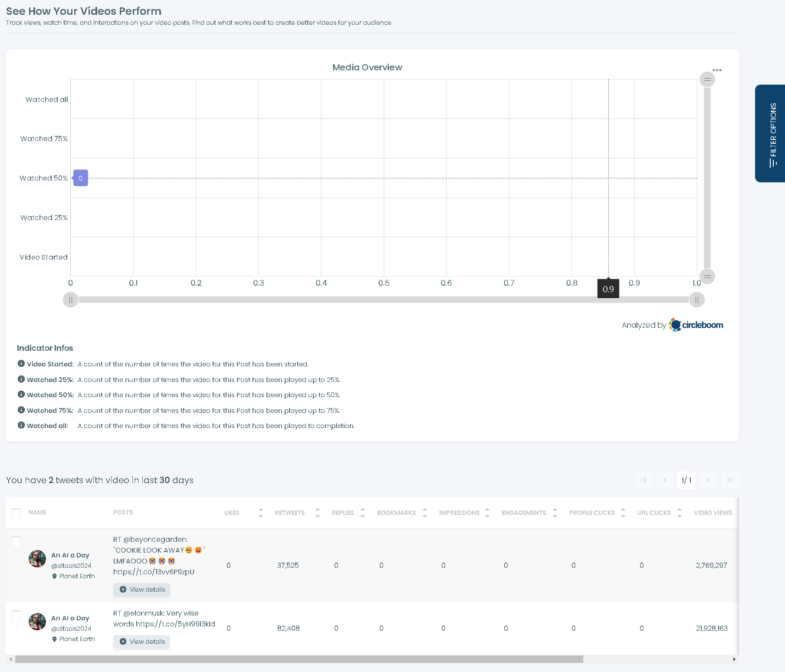Click the Watched 75% info icon
This screenshot has height=672, width=785.
coord(21,410)
